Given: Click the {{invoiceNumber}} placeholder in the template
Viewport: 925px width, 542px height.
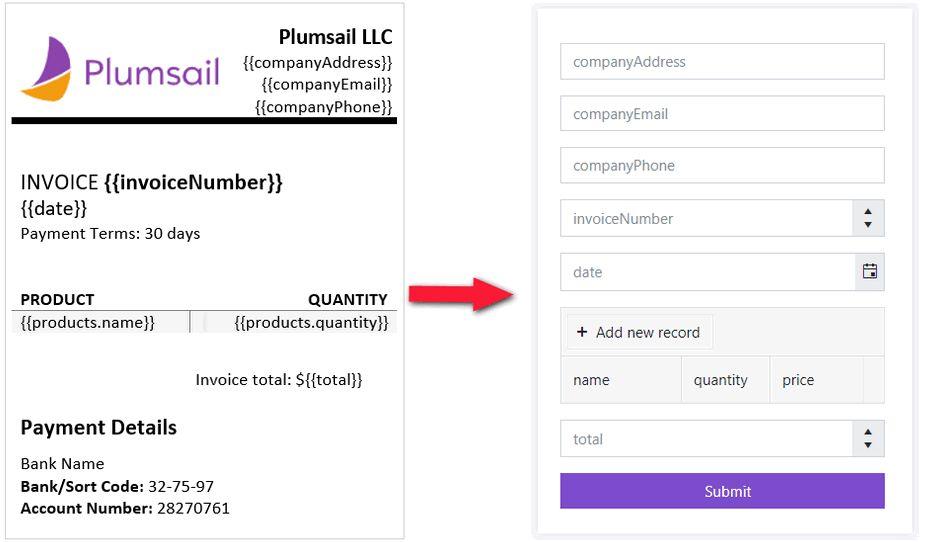Looking at the screenshot, I should pyautogui.click(x=193, y=183).
